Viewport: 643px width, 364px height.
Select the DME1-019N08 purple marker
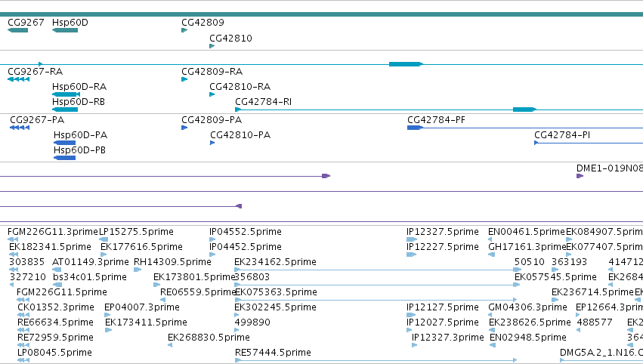[580, 176]
